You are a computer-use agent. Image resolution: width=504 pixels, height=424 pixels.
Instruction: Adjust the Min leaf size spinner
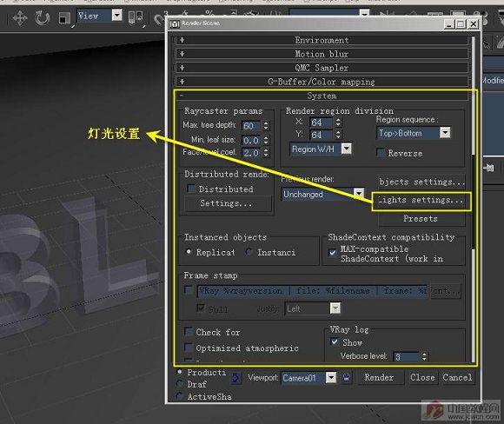pyautogui.click(x=266, y=140)
